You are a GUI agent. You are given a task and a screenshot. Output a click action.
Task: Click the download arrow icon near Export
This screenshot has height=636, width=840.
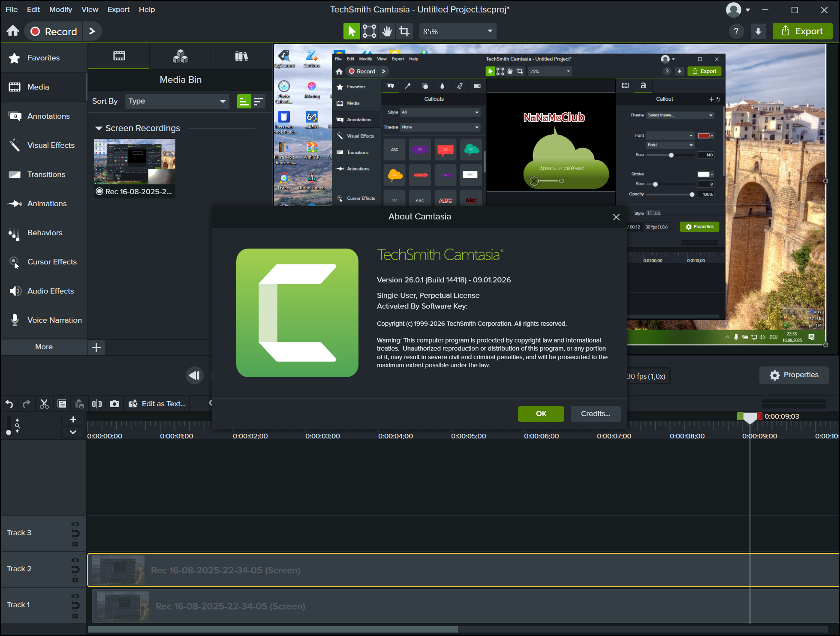(758, 31)
